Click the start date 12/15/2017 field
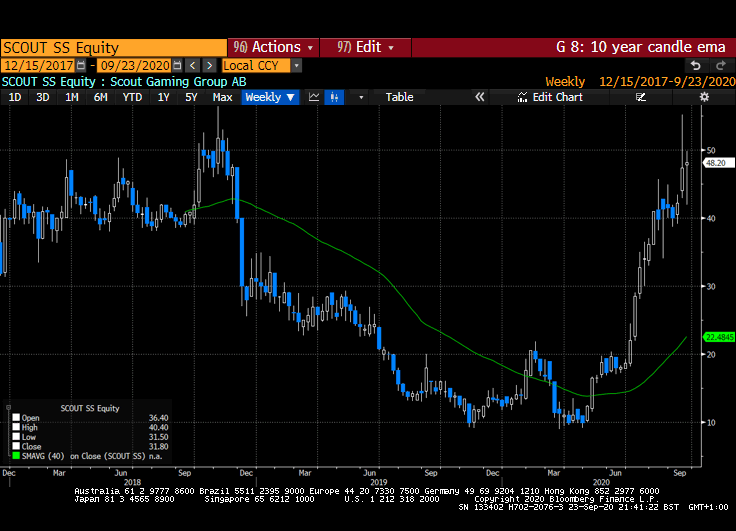 [39, 65]
